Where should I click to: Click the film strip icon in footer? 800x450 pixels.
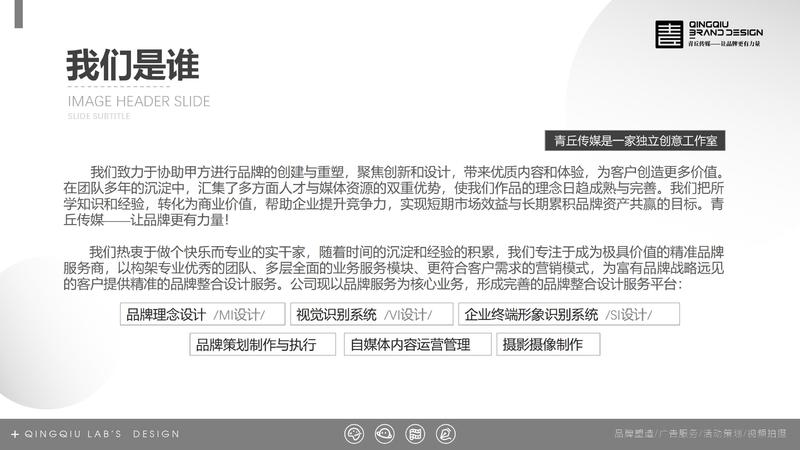click(415, 434)
